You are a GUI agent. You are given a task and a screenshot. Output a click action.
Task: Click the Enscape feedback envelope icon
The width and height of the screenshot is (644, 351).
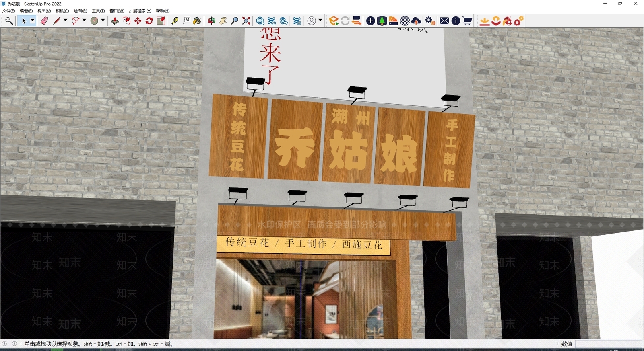pos(444,21)
